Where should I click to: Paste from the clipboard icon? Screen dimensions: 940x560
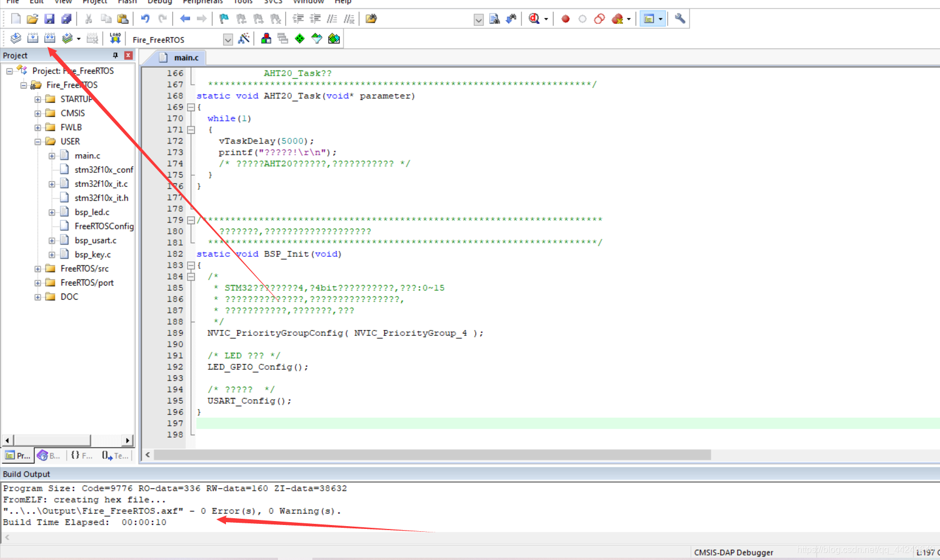click(x=123, y=19)
